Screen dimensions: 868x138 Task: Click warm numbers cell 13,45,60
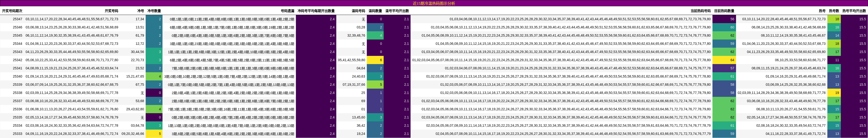359,118
